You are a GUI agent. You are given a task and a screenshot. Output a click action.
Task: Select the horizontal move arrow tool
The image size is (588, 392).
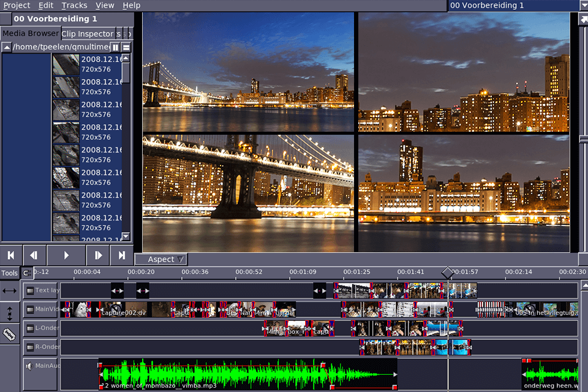(9, 292)
